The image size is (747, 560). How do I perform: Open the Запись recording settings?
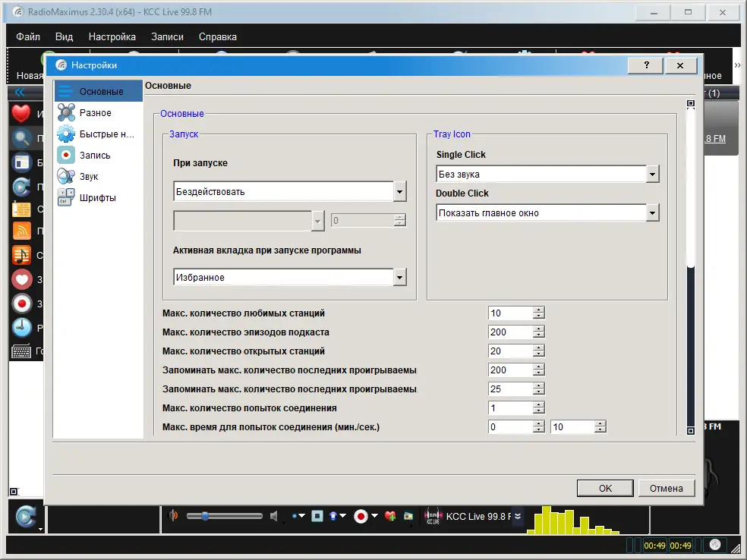click(95, 156)
